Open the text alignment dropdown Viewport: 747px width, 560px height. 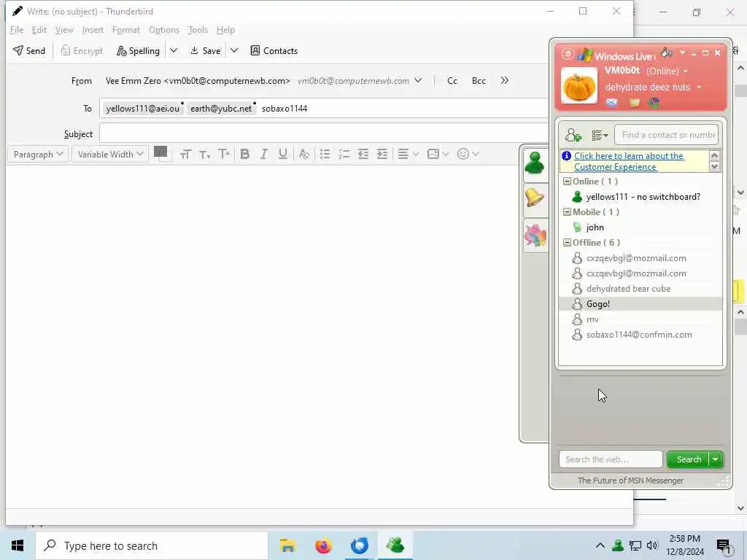(x=408, y=155)
